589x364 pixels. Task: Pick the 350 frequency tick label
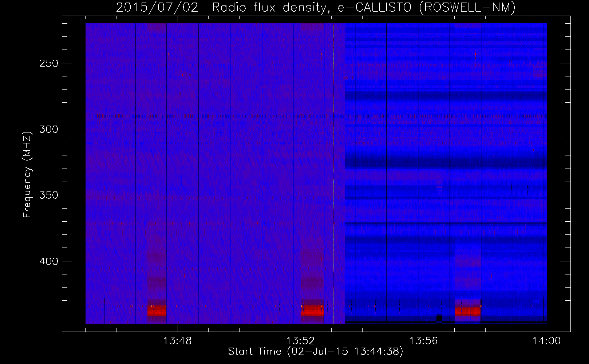tap(48, 195)
